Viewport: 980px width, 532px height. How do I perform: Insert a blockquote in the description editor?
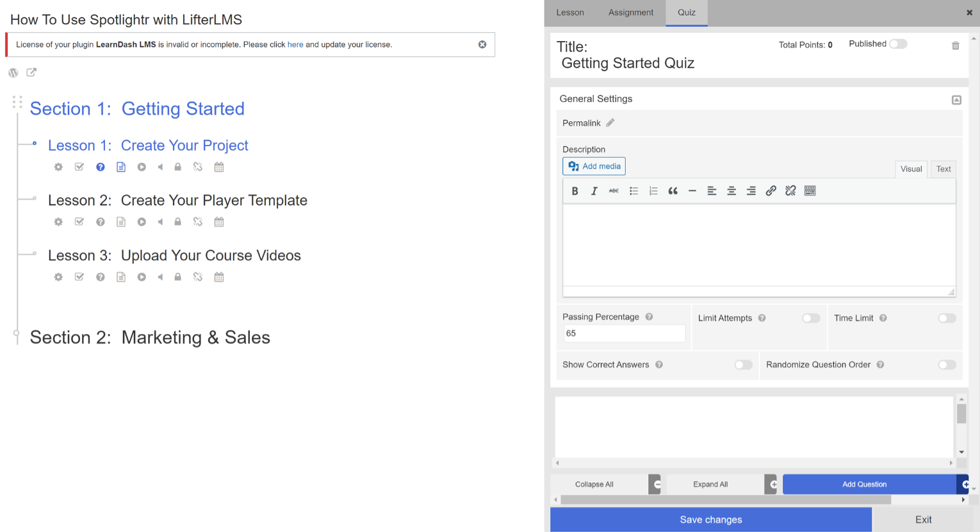(673, 191)
